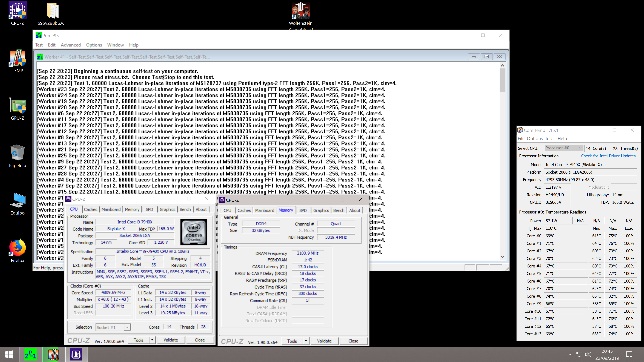
Task: Follow Check for Intel Driver Updates link
Action: (608, 156)
